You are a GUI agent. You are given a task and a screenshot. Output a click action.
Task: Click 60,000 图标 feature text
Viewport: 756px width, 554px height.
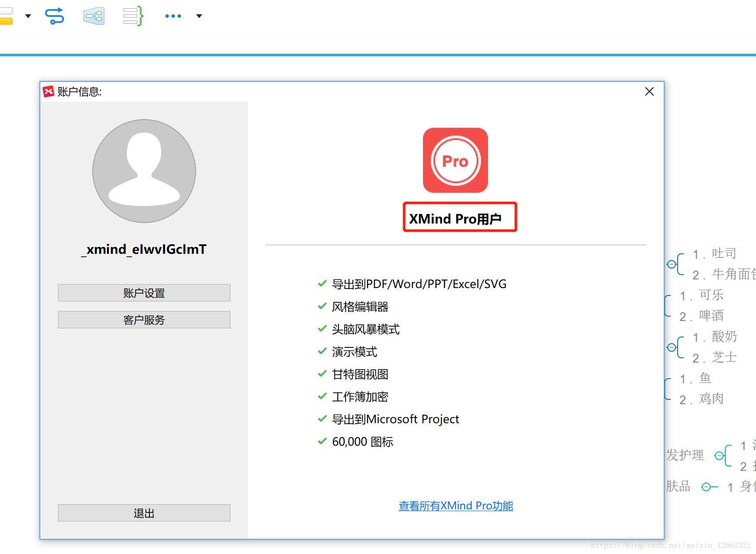tap(363, 442)
